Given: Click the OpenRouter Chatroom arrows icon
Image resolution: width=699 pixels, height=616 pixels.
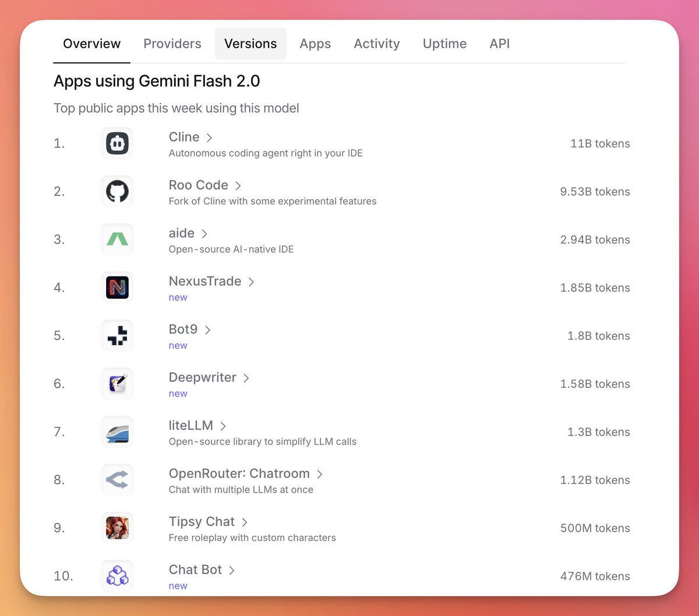Looking at the screenshot, I should (117, 480).
